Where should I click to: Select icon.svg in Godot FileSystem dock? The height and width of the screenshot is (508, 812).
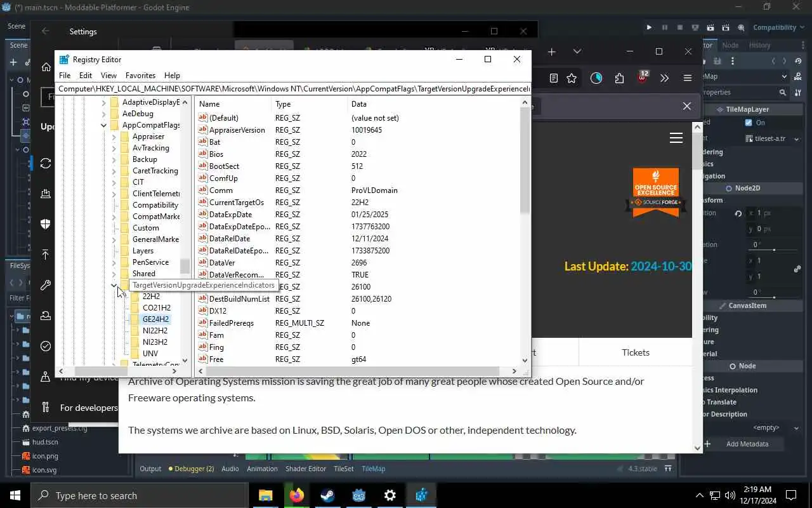[44, 470]
